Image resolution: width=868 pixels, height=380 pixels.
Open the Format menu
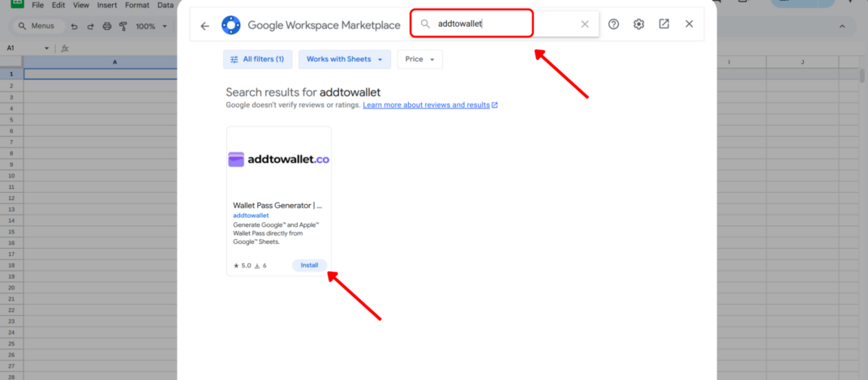[137, 5]
